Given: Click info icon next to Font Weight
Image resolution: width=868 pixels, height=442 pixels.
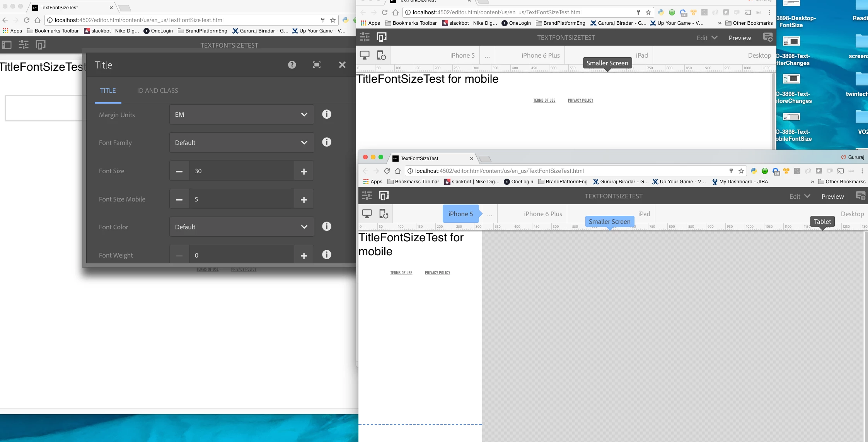Looking at the screenshot, I should click(327, 255).
